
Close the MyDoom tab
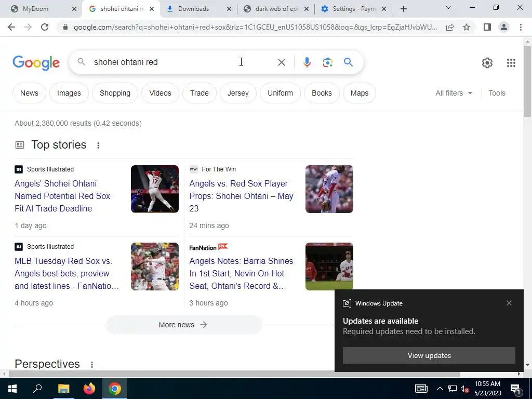click(x=74, y=9)
